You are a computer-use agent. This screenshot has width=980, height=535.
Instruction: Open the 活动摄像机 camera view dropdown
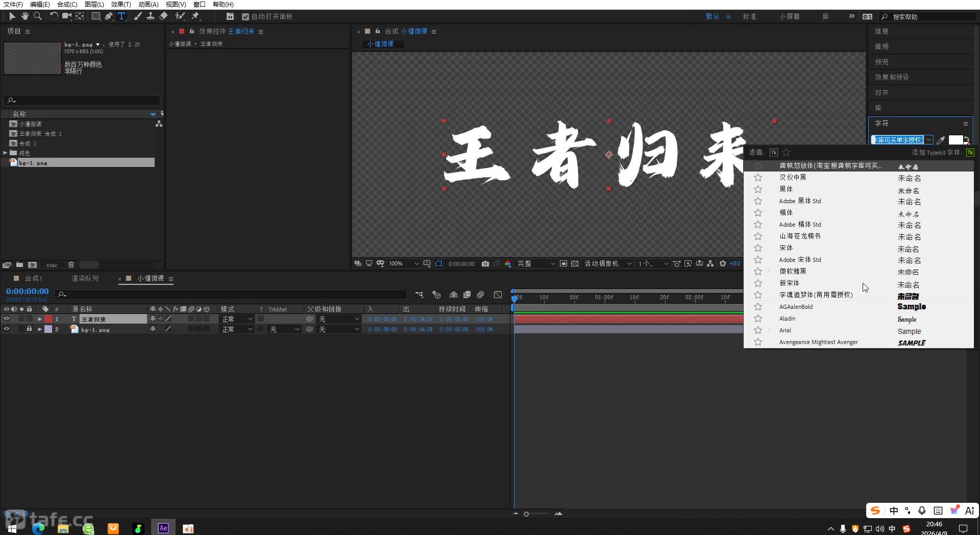point(608,264)
